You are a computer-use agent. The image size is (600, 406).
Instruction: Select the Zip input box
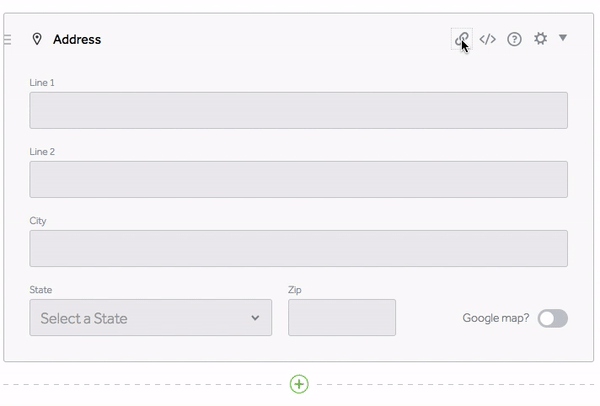[342, 318]
